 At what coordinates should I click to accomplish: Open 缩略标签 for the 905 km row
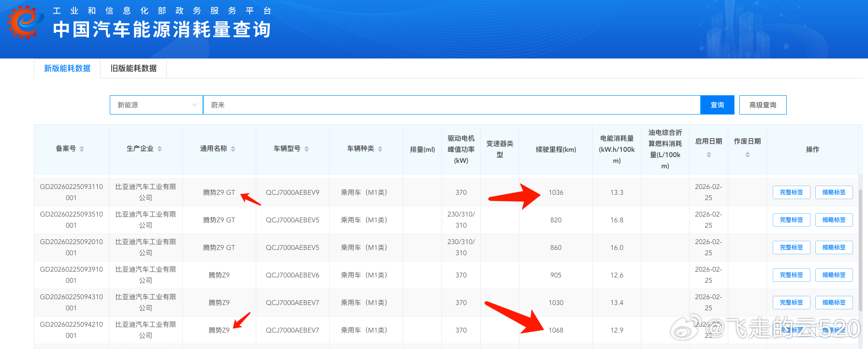[x=834, y=275]
